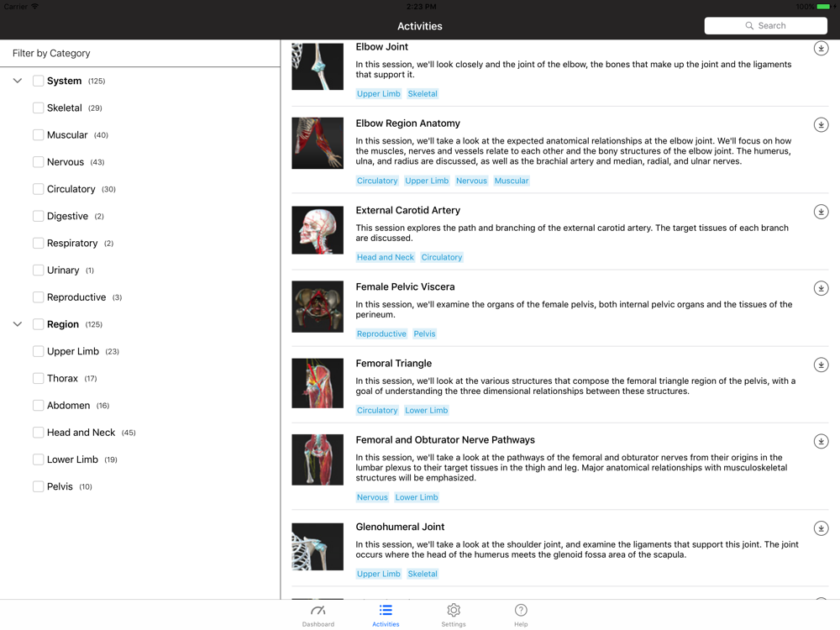The image size is (840, 630).
Task: Click Skeletal tag under Glenohumeral Joint
Action: (x=423, y=574)
